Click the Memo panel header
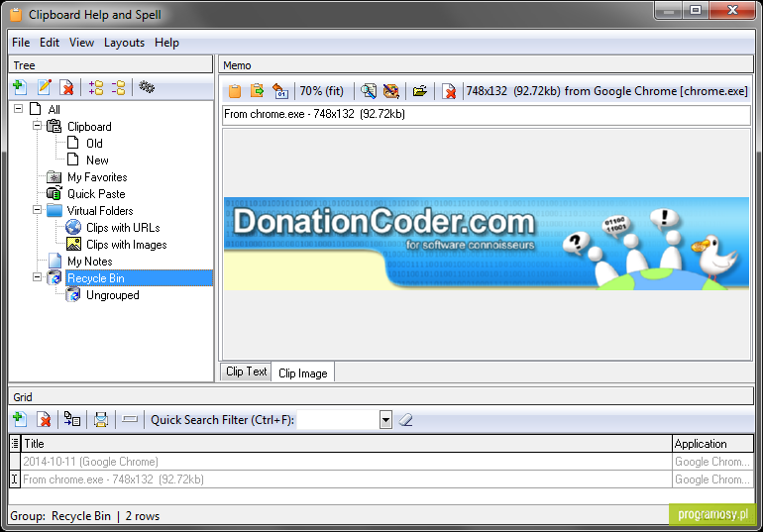The height and width of the screenshot is (532, 763). (486, 65)
